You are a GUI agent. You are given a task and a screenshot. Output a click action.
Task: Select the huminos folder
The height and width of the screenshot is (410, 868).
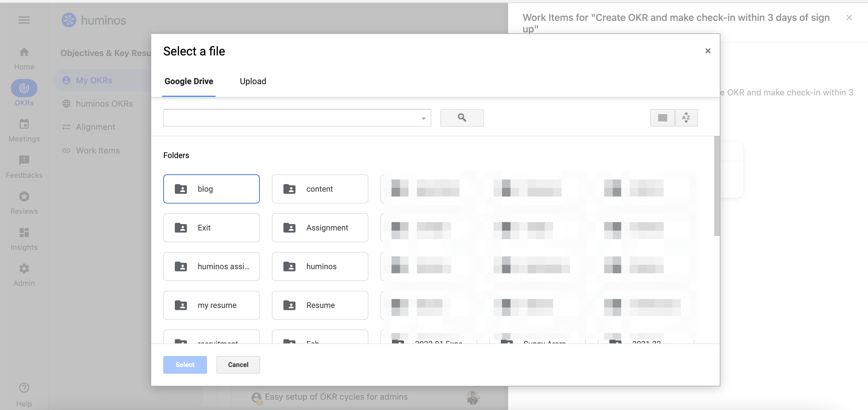click(320, 266)
